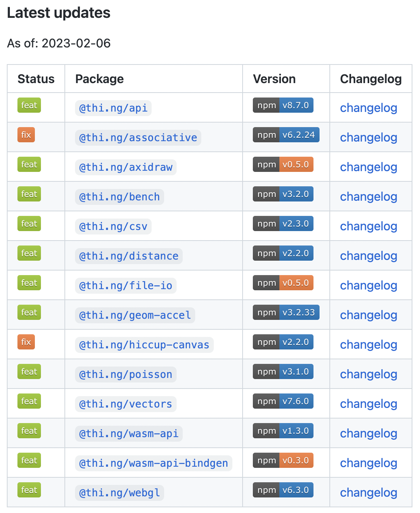Open the npm v3.2.33 geom-accel badge

click(286, 313)
